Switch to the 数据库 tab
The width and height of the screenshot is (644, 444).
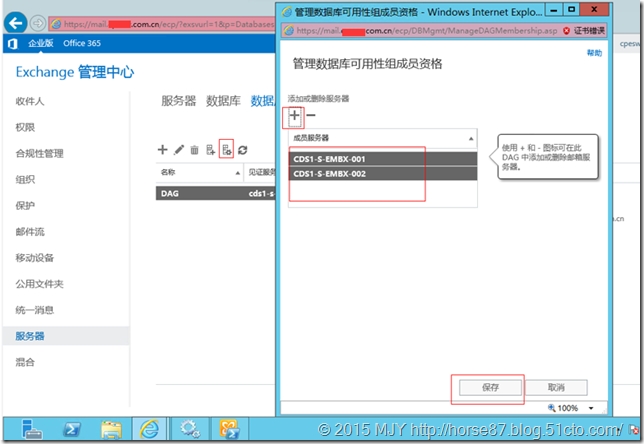pos(222,101)
